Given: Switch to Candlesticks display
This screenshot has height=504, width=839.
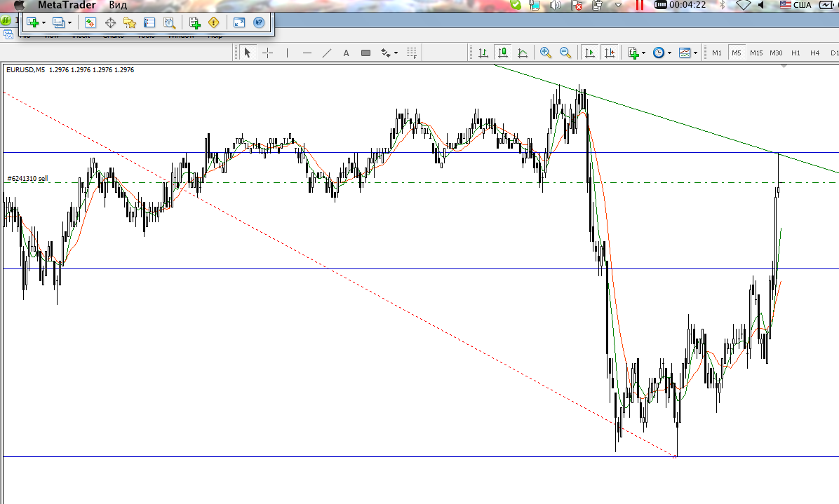Looking at the screenshot, I should 503,53.
